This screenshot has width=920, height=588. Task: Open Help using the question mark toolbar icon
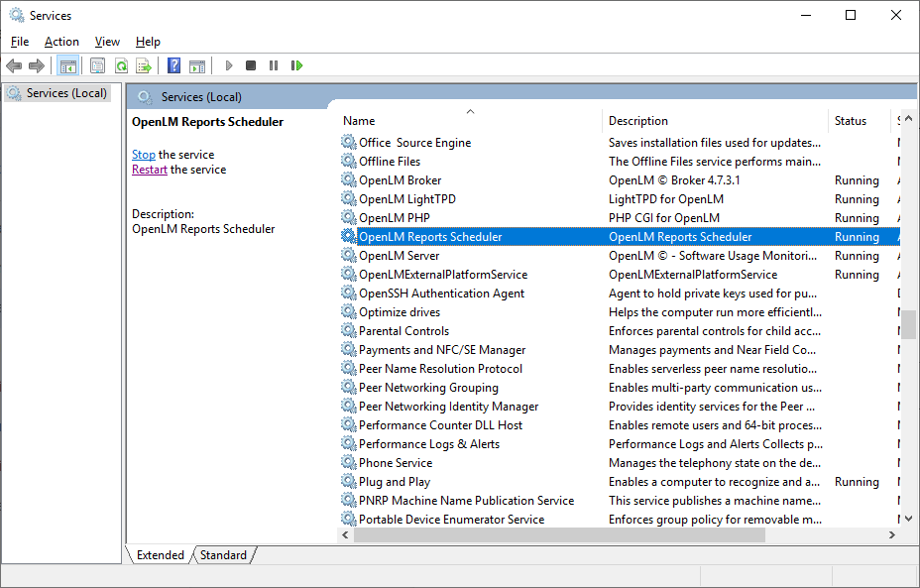173,65
